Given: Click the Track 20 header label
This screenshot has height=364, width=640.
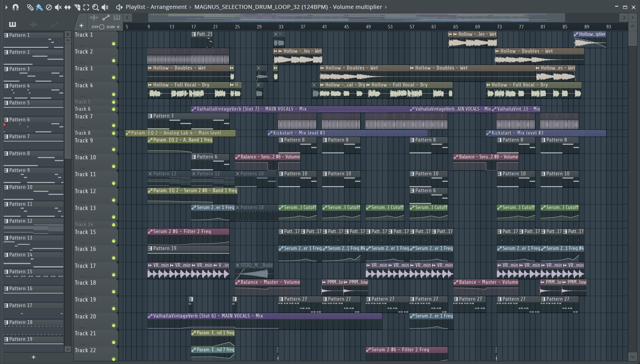Looking at the screenshot, I should (x=85, y=316).
